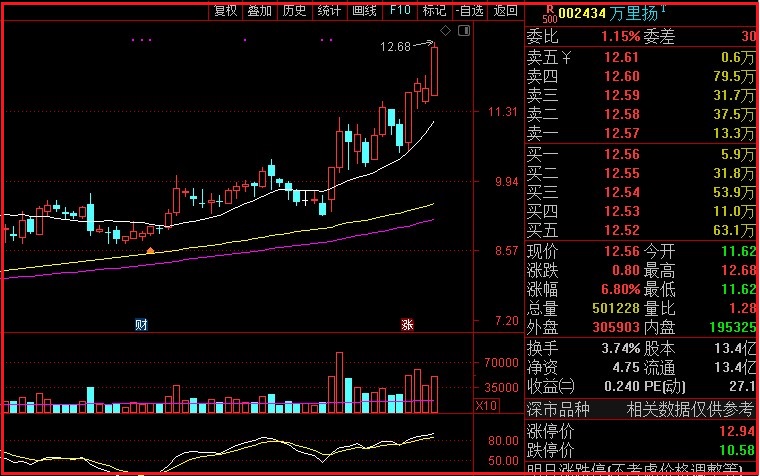This screenshot has width=760, height=476.
Task: Click the 涨幅 value 6.80%
Action: (620, 289)
